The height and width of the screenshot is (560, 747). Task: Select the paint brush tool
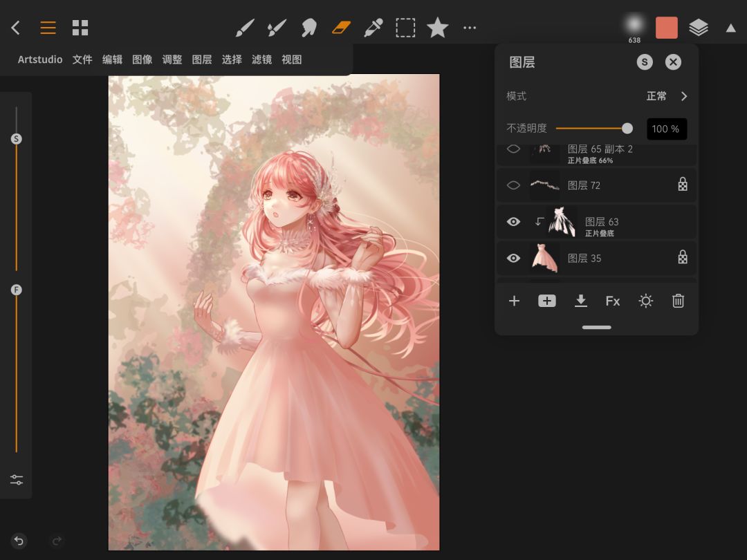(245, 28)
